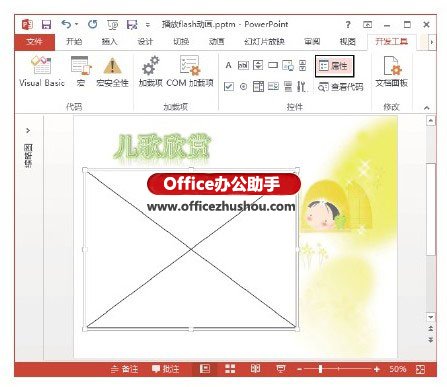Click the 缩略图 collapsed pane label

(x=28, y=155)
